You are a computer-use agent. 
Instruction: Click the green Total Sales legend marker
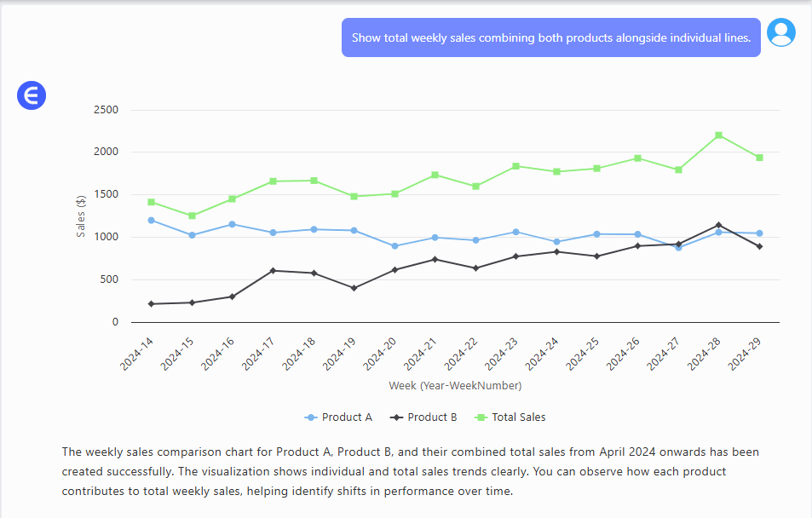tap(481, 417)
